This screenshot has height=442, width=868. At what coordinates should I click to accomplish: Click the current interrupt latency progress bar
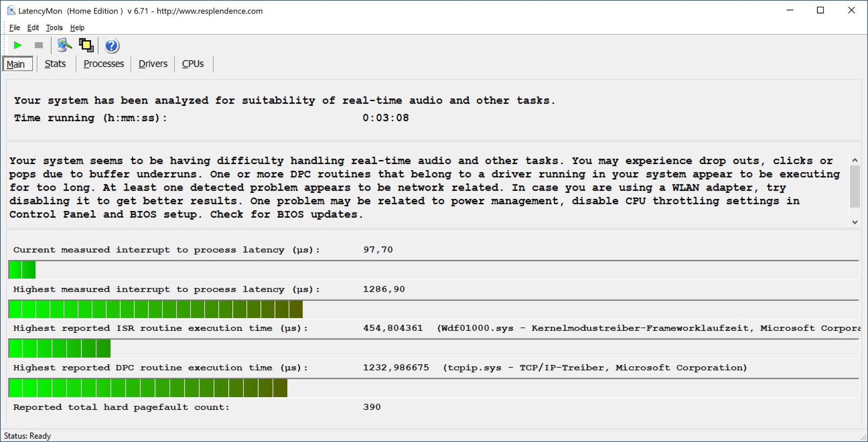(x=434, y=270)
